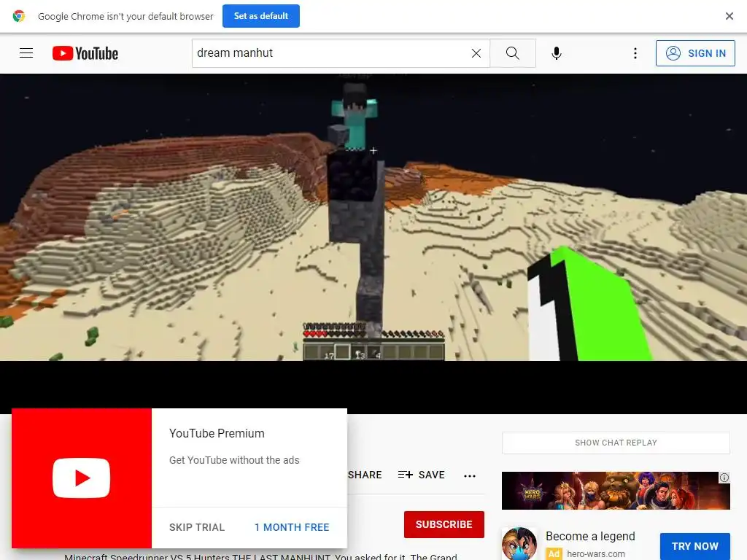Click SHOW CHAT REPLAY
Image resolution: width=747 pixels, height=560 pixels.
coord(616,443)
